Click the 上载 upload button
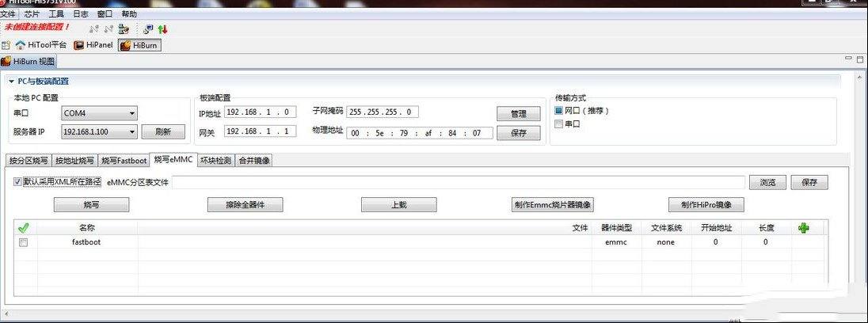 pyautogui.click(x=398, y=204)
